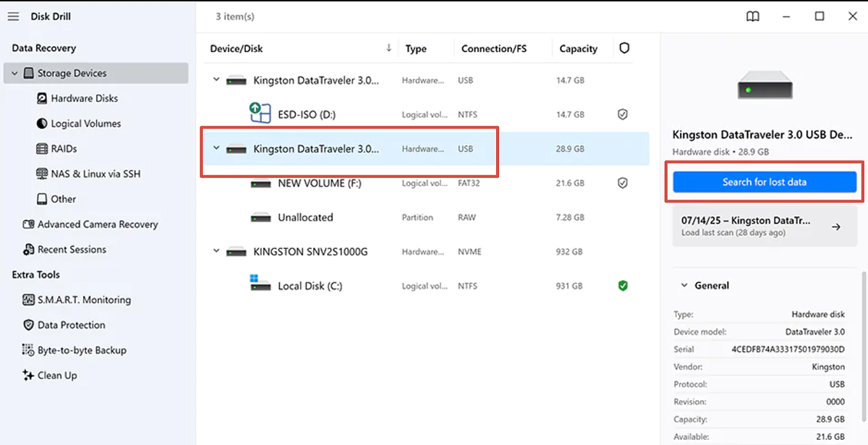Click the Advanced Camera Recovery icon
Image resolution: width=868 pixels, height=445 pixels.
click(x=29, y=224)
